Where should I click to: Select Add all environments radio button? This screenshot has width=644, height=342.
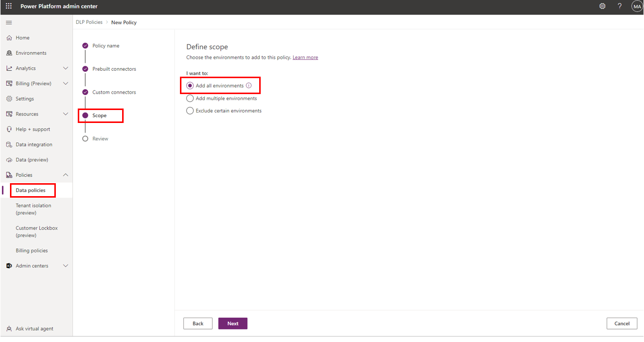[x=190, y=86]
